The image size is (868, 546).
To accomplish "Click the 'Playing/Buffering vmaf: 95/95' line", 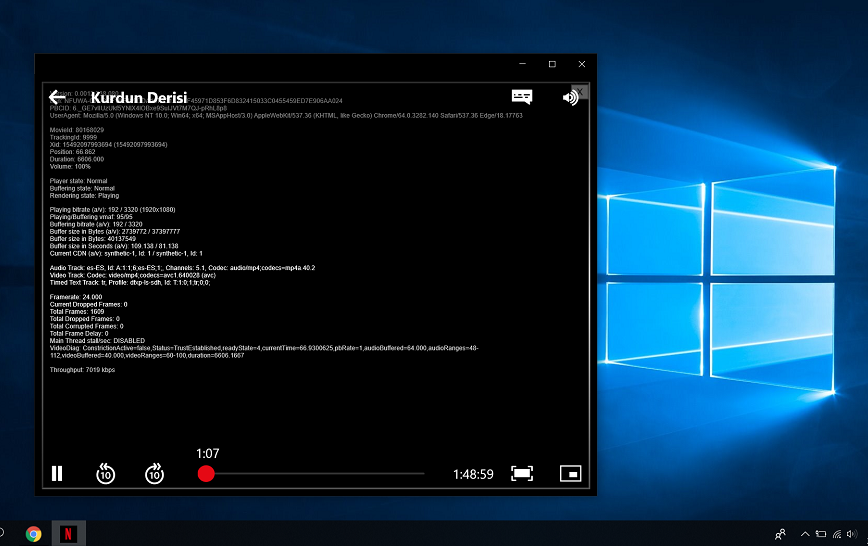I will 91,217.
